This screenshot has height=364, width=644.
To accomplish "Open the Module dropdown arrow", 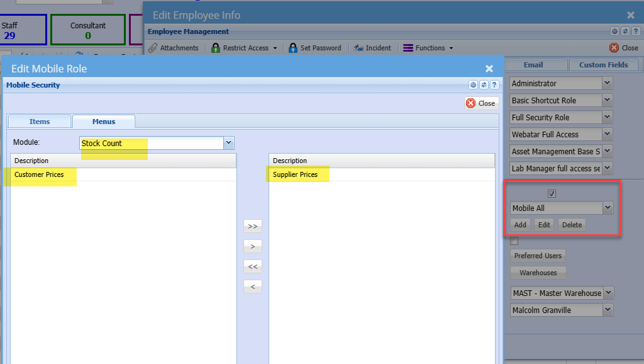I will coord(228,143).
